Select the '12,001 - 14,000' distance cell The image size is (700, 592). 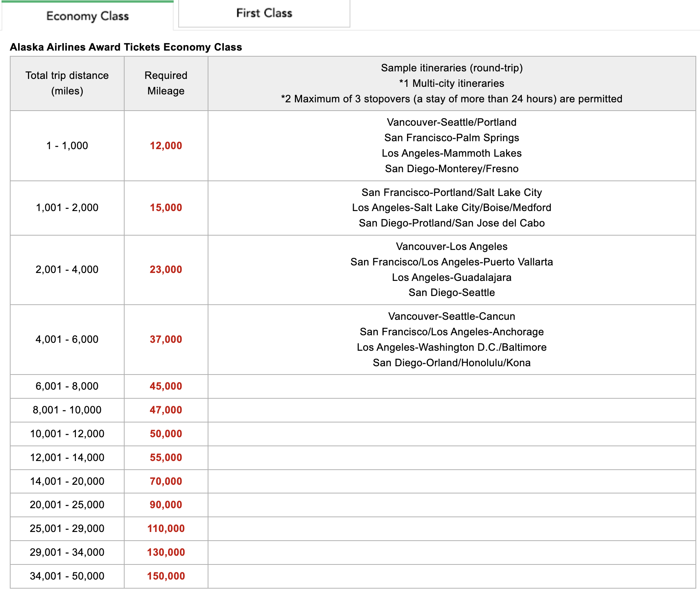67,458
